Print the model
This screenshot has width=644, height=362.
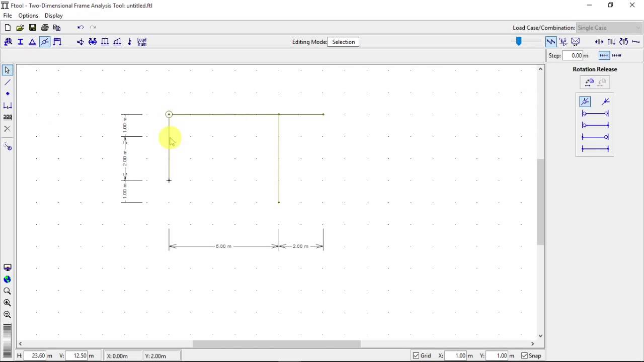coord(45,28)
